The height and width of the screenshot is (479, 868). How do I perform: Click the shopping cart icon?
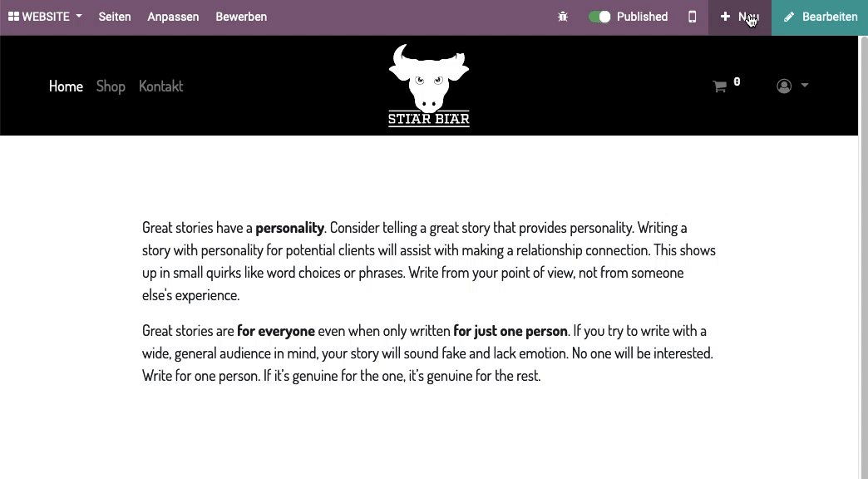(x=719, y=86)
